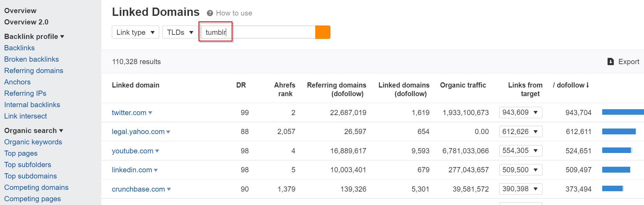Sort by Linked domain column header

pyautogui.click(x=136, y=85)
